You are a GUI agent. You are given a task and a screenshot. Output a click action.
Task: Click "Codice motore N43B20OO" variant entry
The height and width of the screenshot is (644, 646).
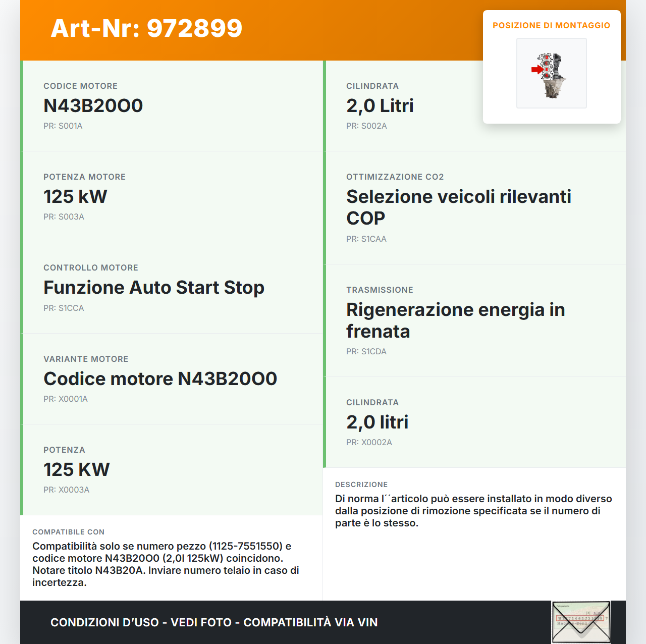(x=160, y=379)
